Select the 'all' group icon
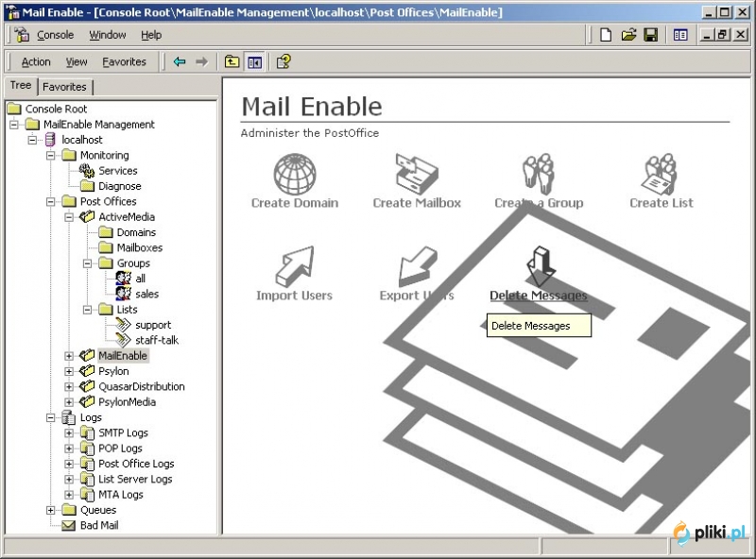The width and height of the screenshot is (756, 559). tap(124, 278)
